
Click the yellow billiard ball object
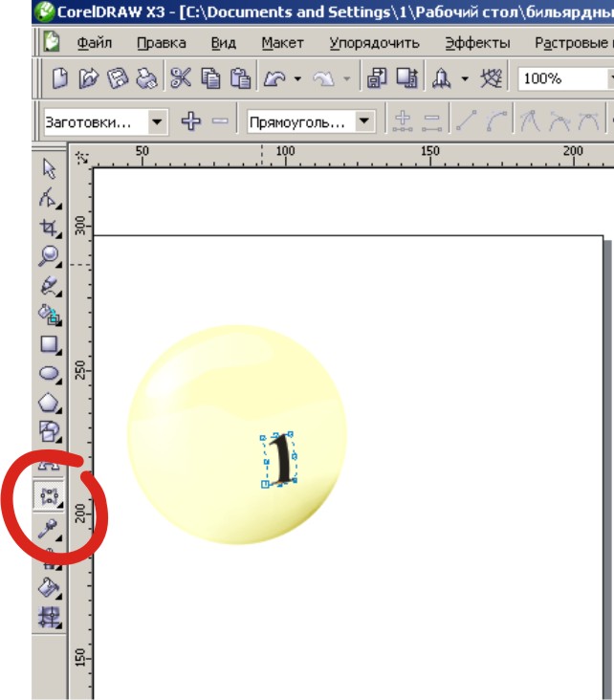(x=237, y=434)
